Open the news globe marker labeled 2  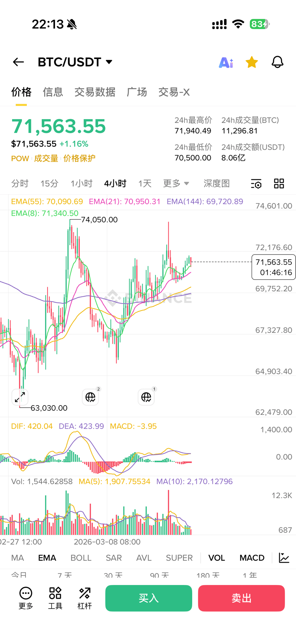click(90, 397)
